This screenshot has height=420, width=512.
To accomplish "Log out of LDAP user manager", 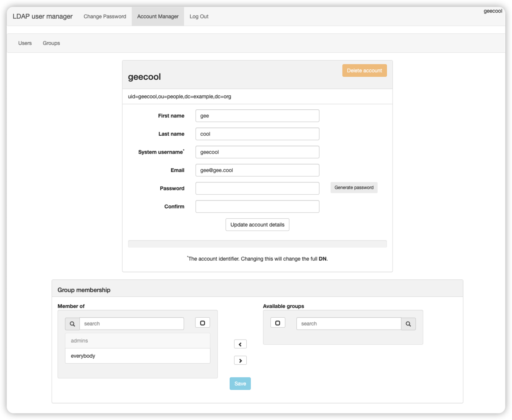I will 199,16.
